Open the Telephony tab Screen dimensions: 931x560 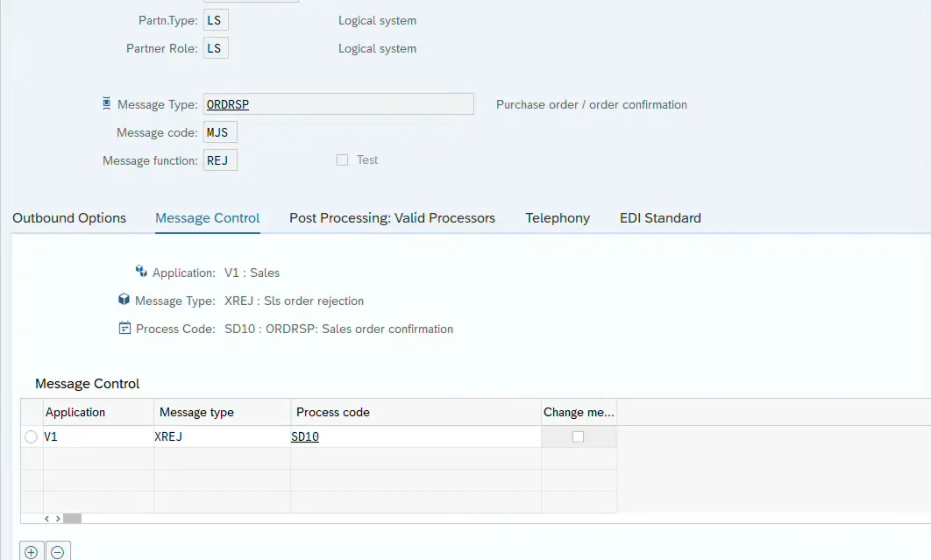[x=558, y=218]
